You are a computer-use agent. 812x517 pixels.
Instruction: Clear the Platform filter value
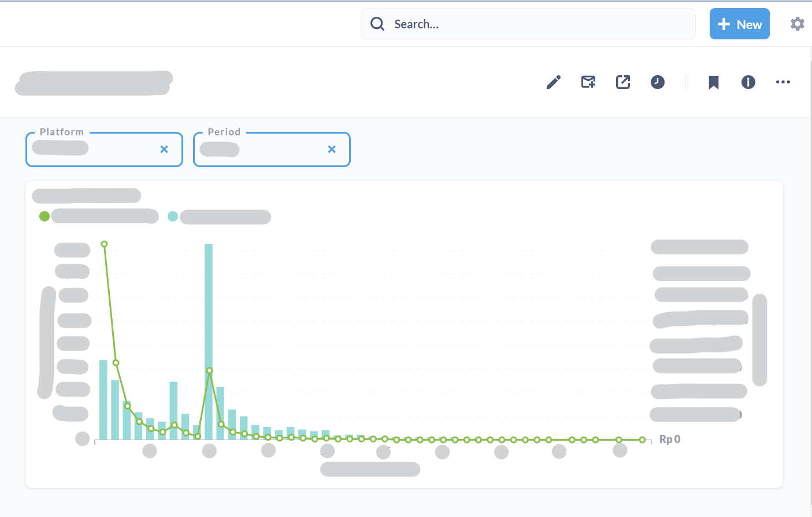coord(164,149)
